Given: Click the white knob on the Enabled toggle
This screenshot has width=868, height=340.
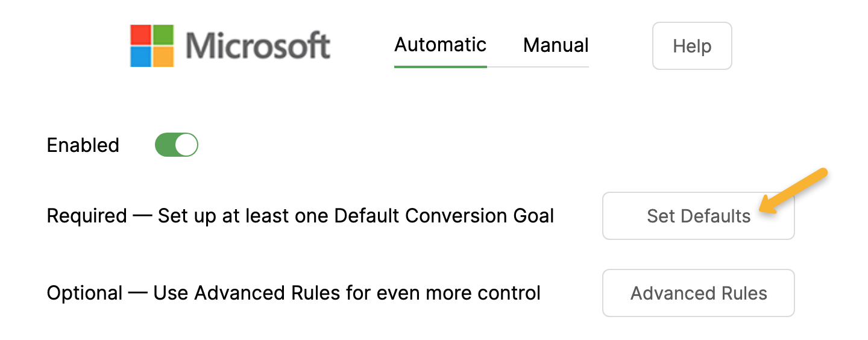Looking at the screenshot, I should (x=186, y=145).
